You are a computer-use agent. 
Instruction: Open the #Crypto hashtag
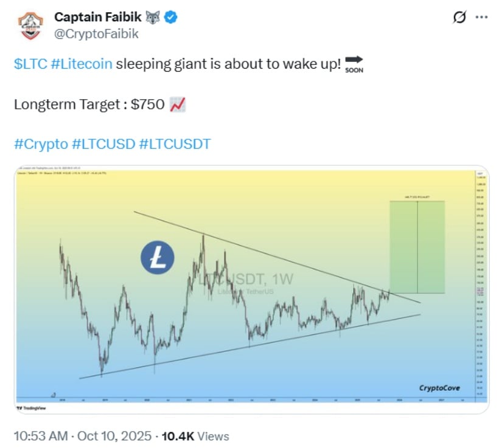point(40,145)
